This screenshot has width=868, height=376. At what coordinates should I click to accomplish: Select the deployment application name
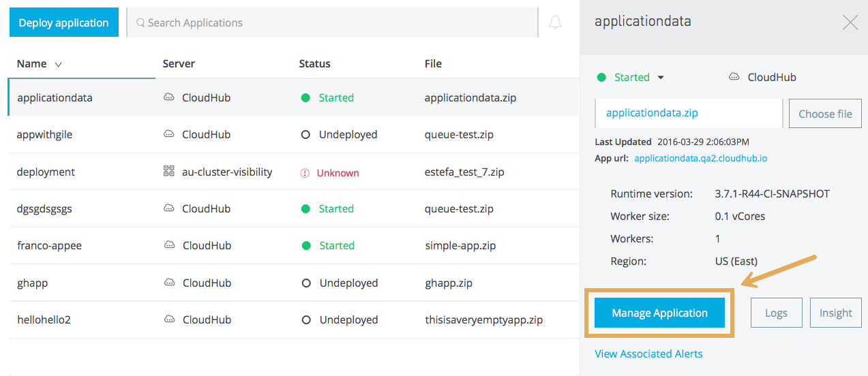click(46, 172)
